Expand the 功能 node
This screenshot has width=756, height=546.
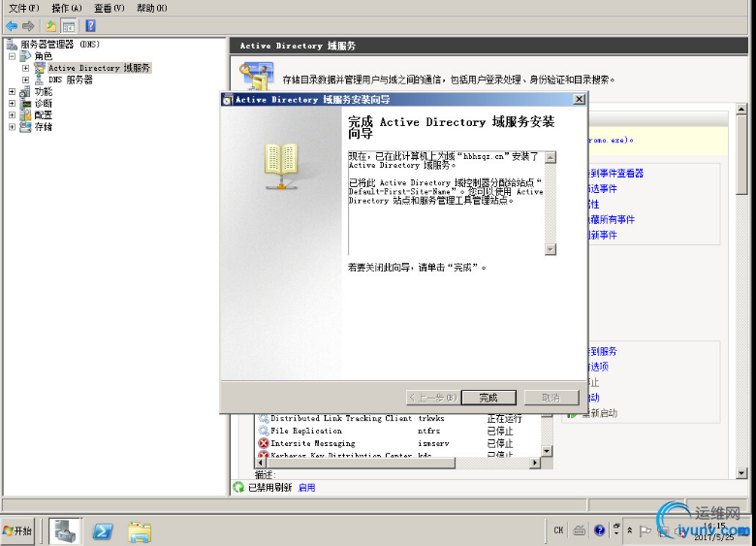[12, 91]
